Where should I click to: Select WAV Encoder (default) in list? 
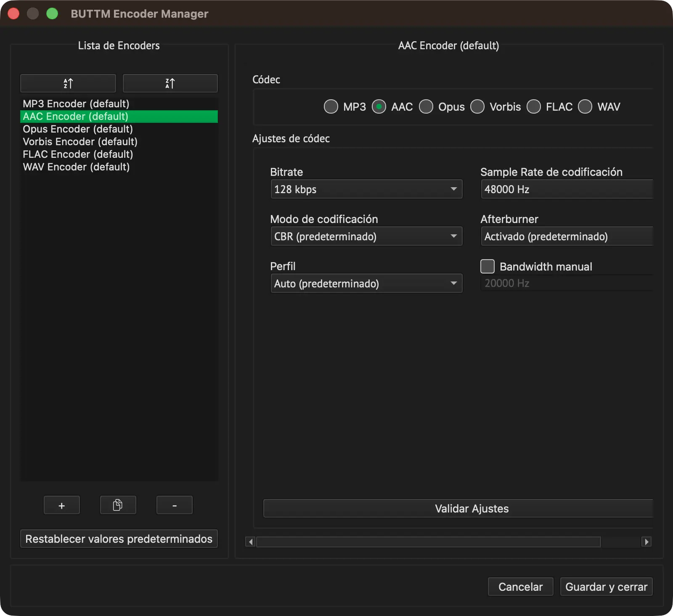(119, 167)
